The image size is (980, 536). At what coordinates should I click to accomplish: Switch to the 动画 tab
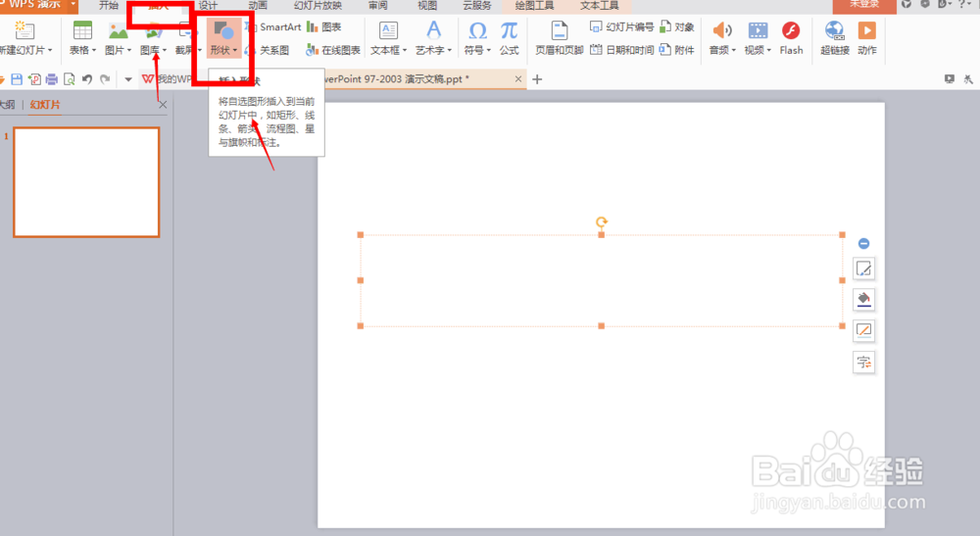coord(258,5)
